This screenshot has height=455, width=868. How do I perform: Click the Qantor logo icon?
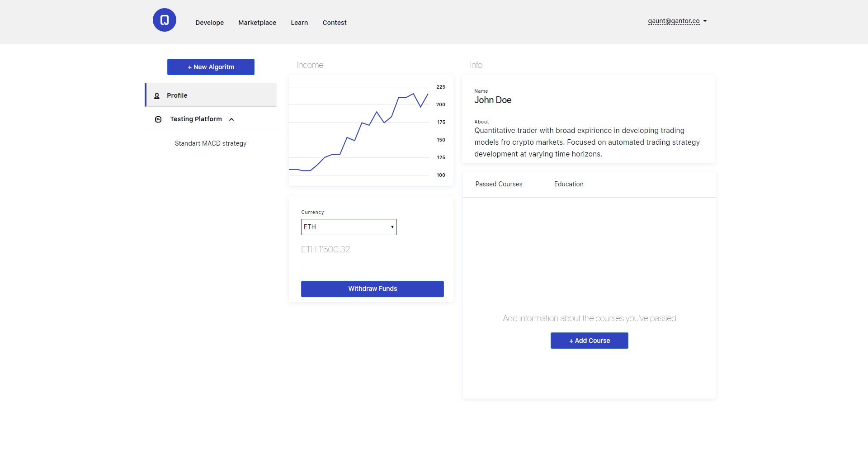[165, 20]
